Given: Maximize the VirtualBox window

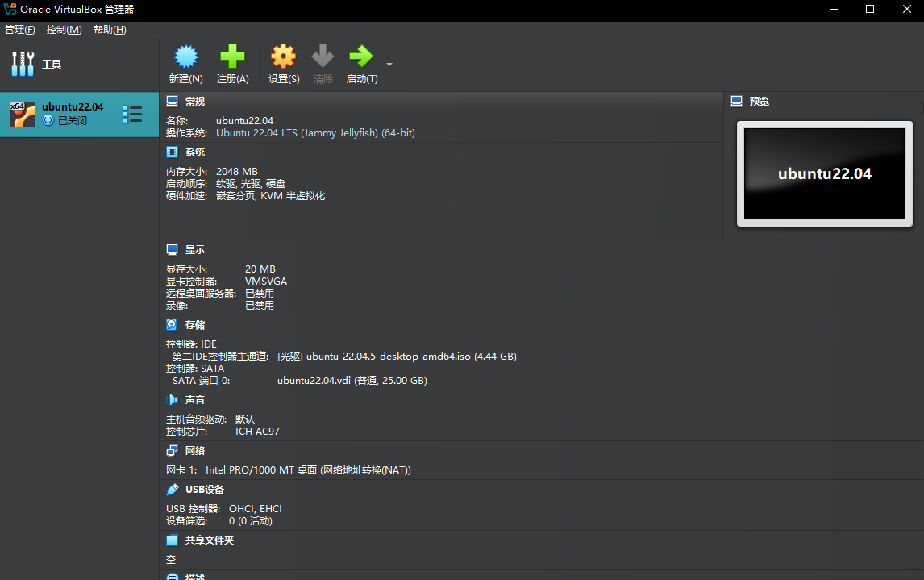Looking at the screenshot, I should [870, 10].
